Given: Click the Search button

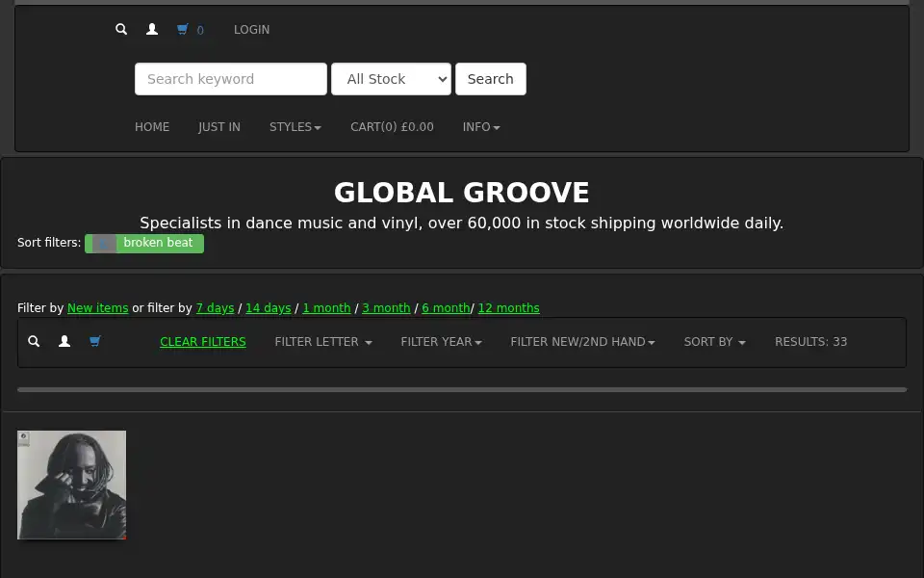Looking at the screenshot, I should coord(490,79).
